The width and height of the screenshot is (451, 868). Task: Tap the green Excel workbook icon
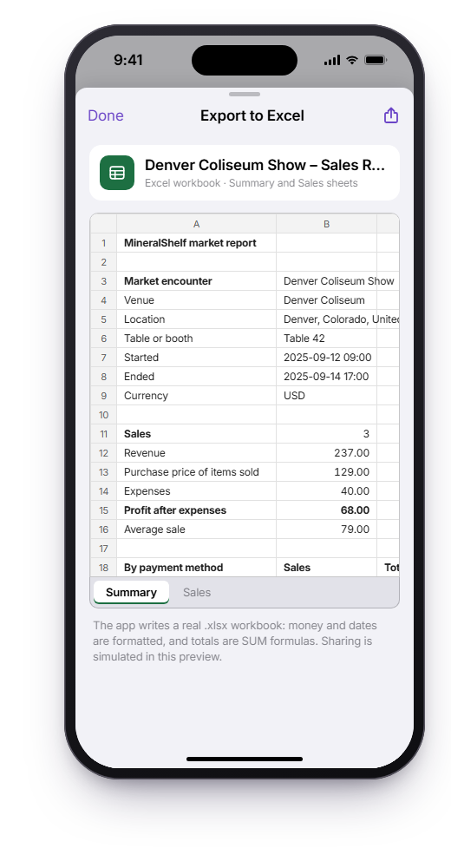117,173
